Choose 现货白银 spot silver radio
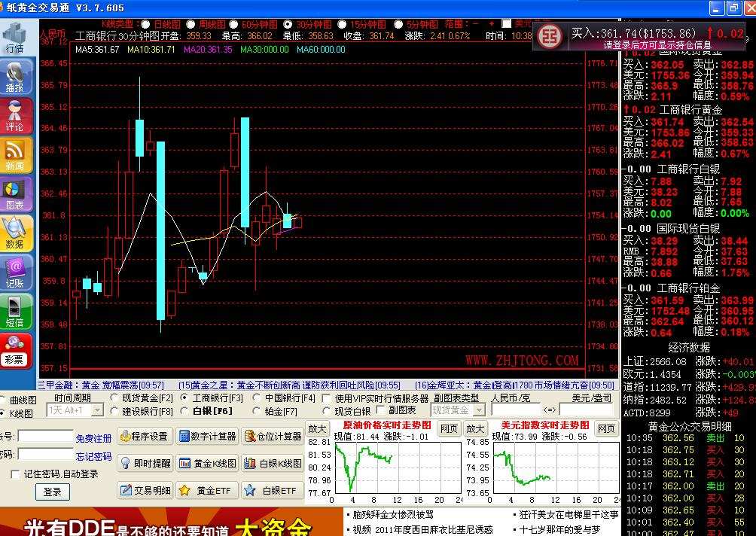This screenshot has height=536, width=756. pos(326,411)
